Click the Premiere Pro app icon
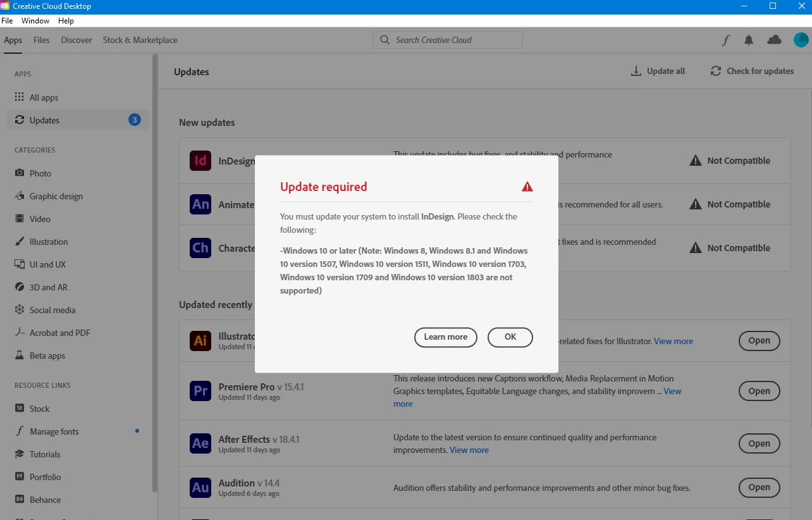 [x=200, y=391]
